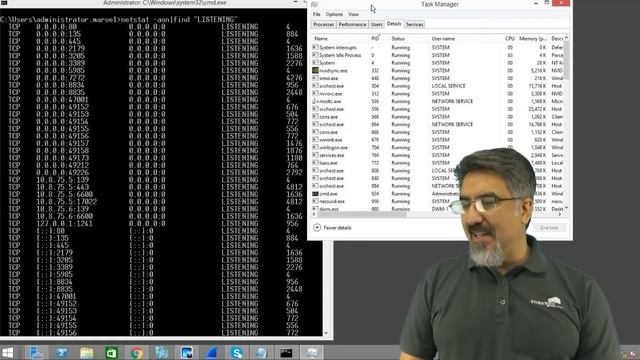The image size is (640, 360).
Task: Select csrss.exe with PID 668
Action: click(438, 132)
